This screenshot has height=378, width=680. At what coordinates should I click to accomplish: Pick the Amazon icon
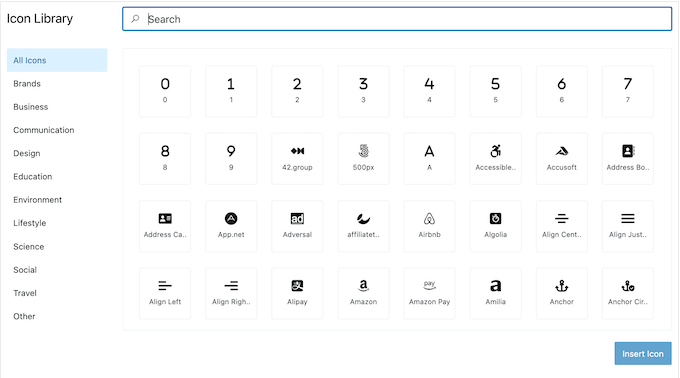tap(363, 293)
